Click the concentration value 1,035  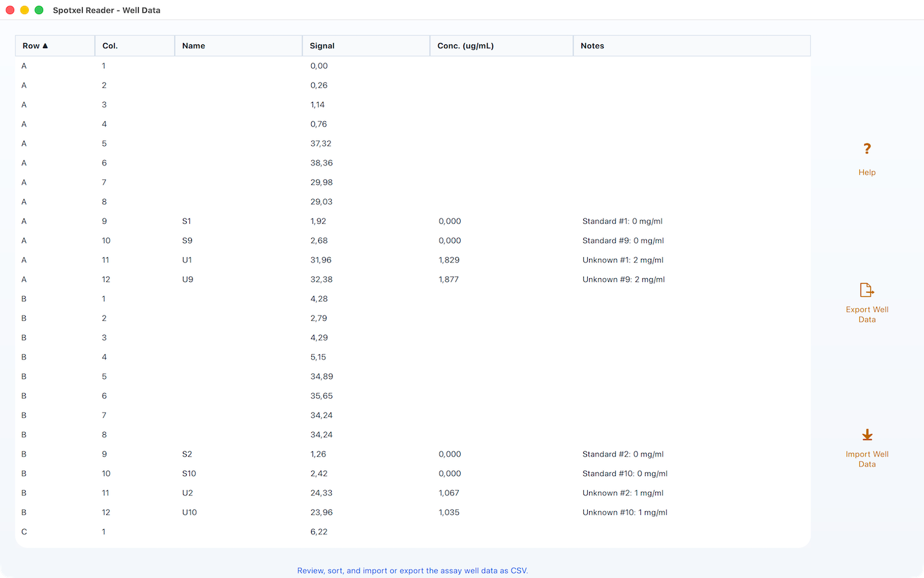[x=449, y=512]
